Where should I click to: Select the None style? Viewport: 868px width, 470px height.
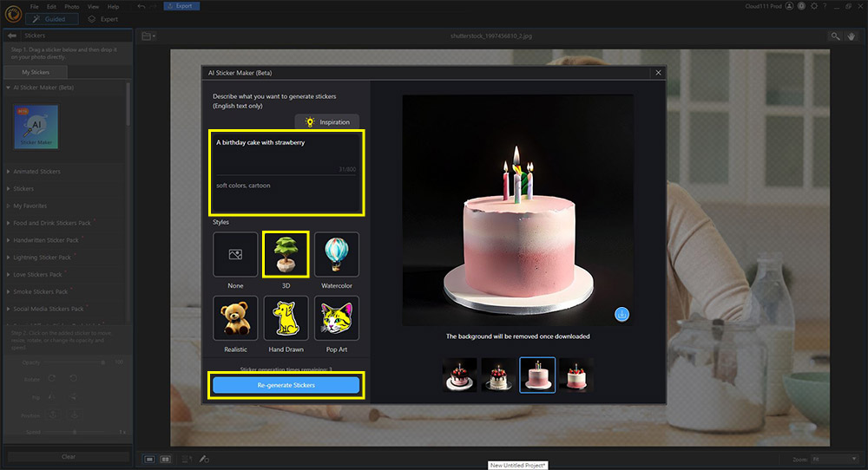click(x=235, y=254)
